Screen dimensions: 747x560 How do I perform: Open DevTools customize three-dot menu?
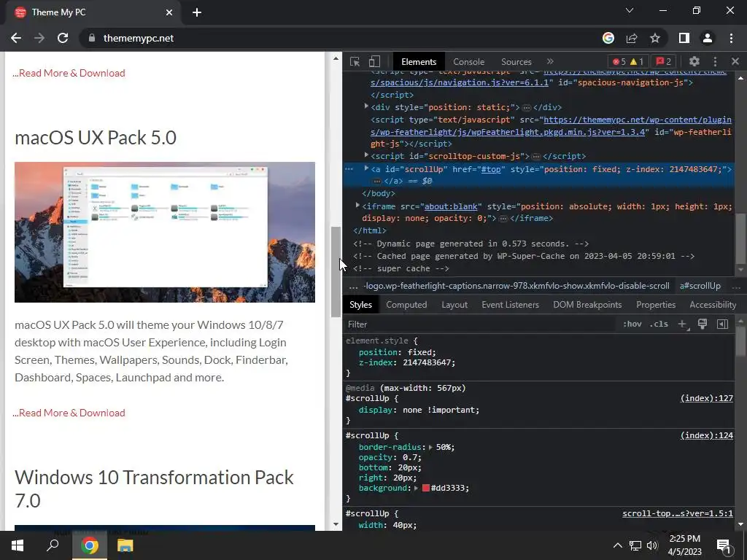pos(715,61)
